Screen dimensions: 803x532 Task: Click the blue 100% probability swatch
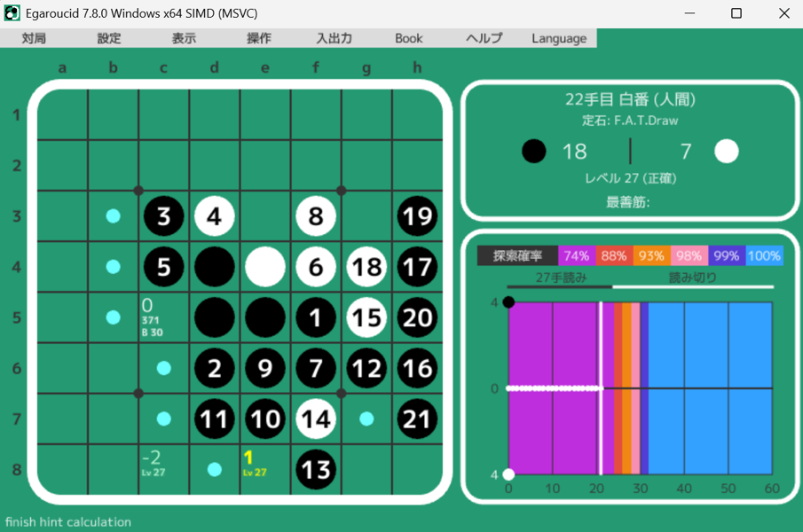(x=764, y=256)
